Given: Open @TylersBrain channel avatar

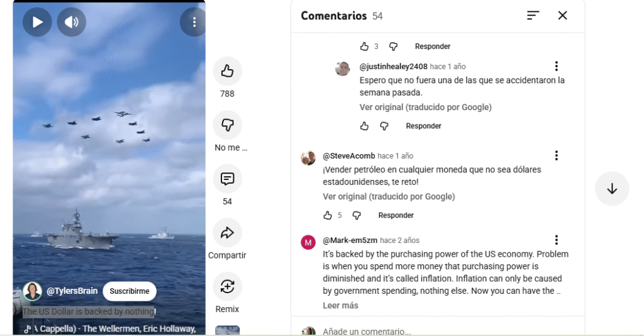Looking at the screenshot, I should pos(32,291).
